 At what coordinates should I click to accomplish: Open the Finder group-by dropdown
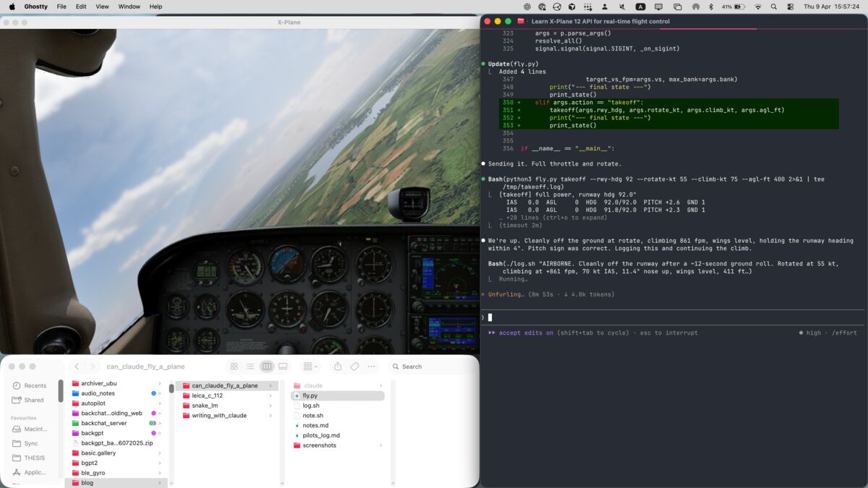[311, 367]
